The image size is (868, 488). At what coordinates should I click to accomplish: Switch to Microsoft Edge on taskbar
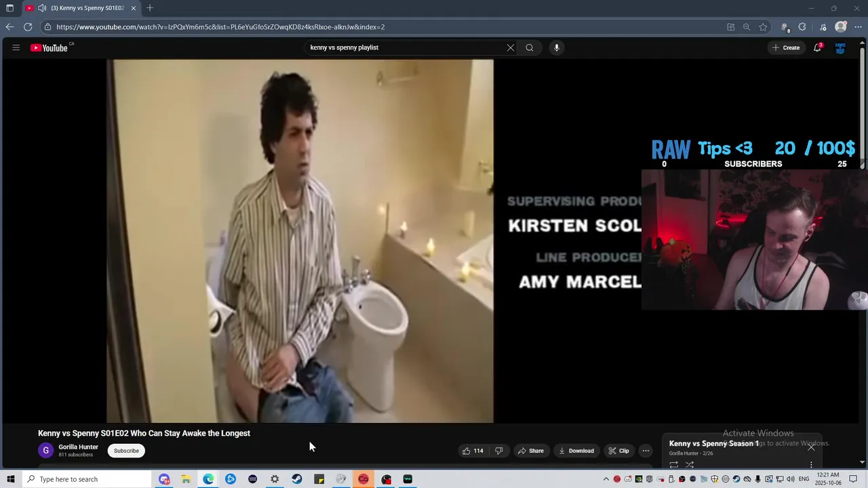click(x=208, y=479)
